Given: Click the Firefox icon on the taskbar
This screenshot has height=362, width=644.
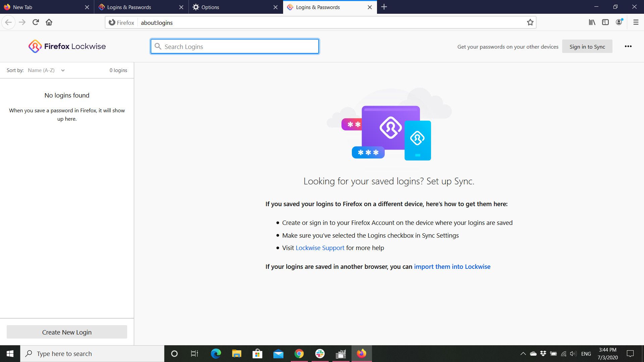Looking at the screenshot, I should (x=361, y=354).
